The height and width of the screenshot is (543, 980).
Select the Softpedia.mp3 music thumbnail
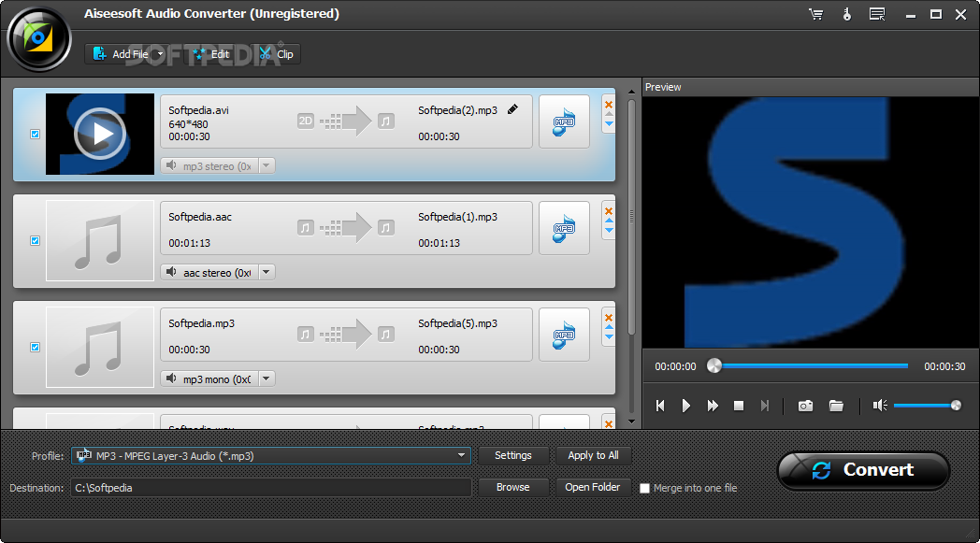(100, 347)
